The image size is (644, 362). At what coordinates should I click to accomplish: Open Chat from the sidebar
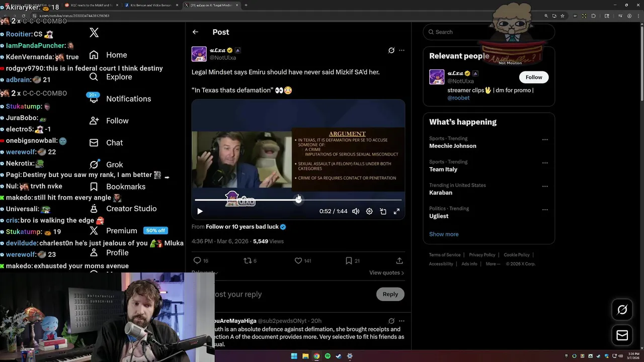coord(106,143)
